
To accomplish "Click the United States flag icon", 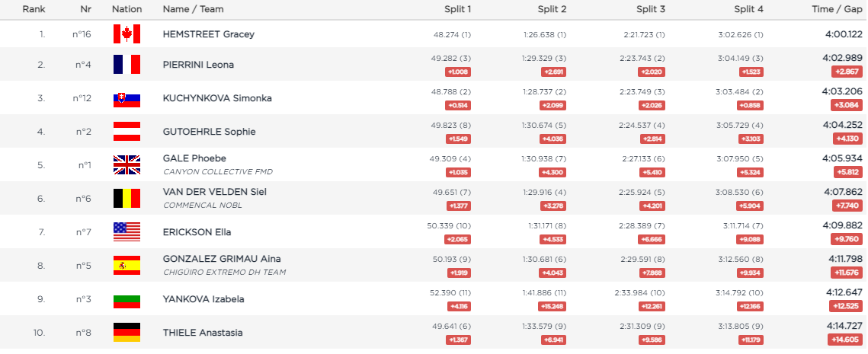I will pos(127,231).
